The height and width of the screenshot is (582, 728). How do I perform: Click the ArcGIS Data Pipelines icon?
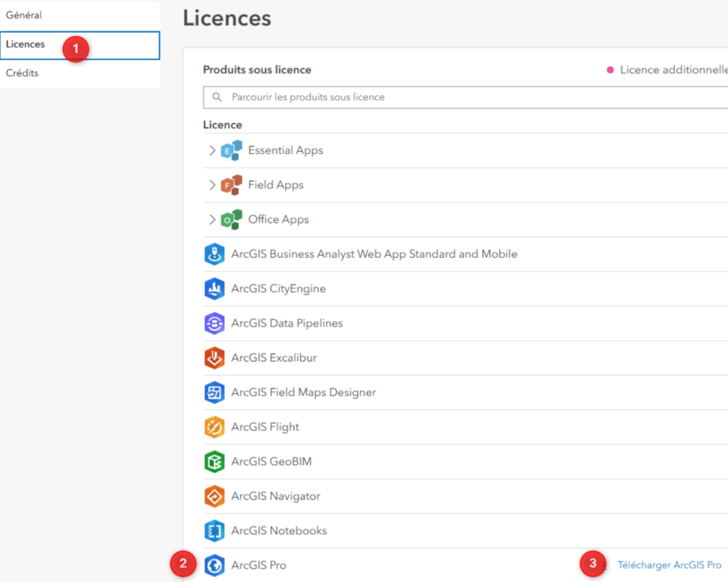214,323
